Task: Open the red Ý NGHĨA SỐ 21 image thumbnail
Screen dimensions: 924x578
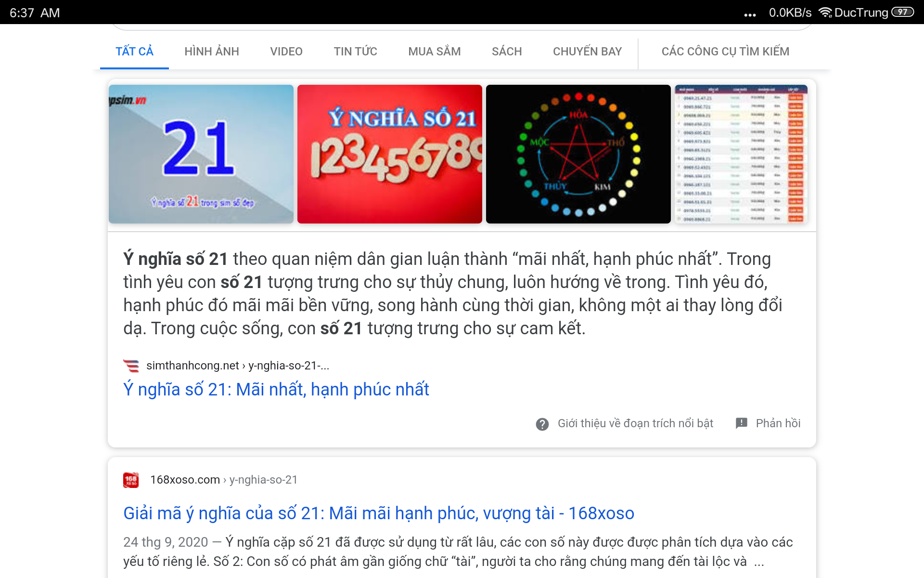Action: pos(389,154)
